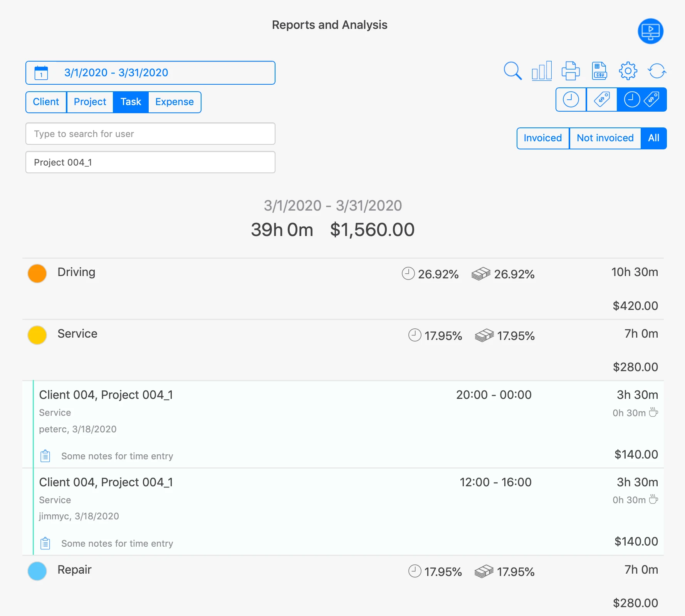Click the notes clipboard icon for peterc entry
The height and width of the screenshot is (616, 685).
click(x=45, y=456)
